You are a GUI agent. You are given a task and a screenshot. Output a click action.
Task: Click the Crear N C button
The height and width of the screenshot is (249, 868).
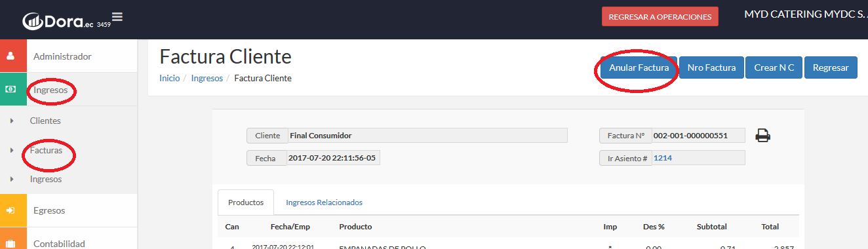tap(774, 67)
